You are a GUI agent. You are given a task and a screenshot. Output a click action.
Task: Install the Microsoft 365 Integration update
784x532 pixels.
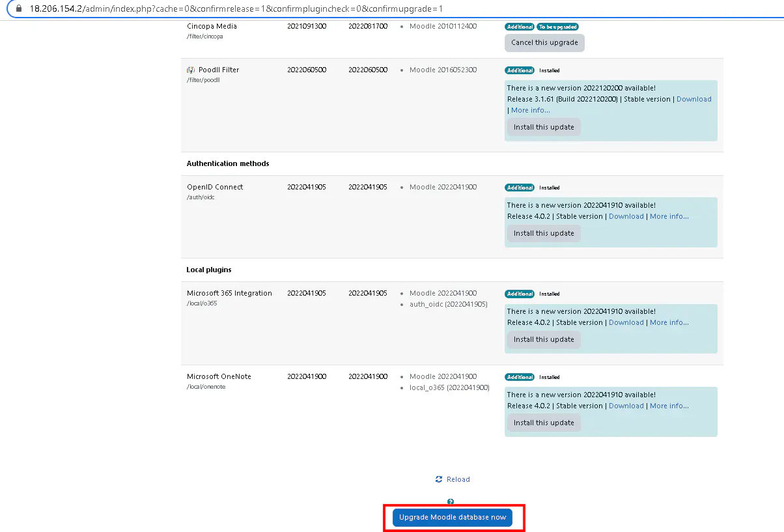[x=544, y=339]
